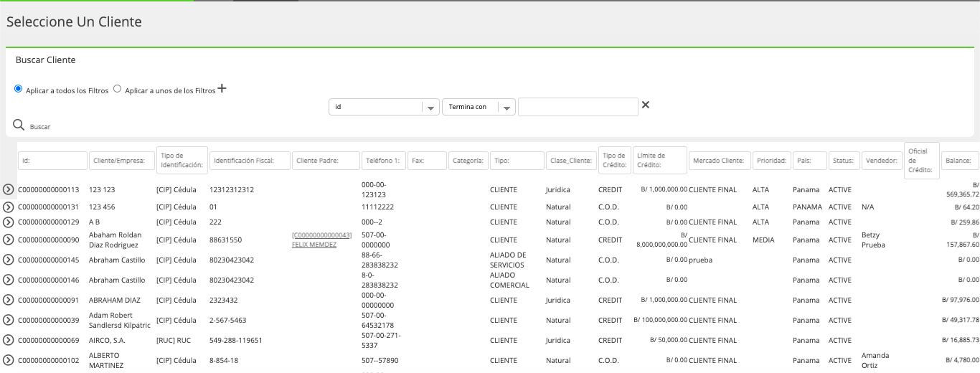Focus the 'Mercado Cliente:' filter field

(720, 161)
